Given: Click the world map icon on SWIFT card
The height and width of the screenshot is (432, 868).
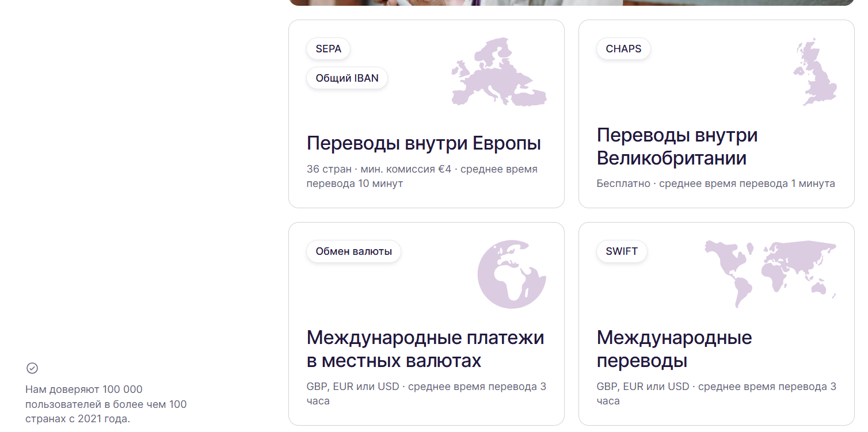Looking at the screenshot, I should 770,270.
